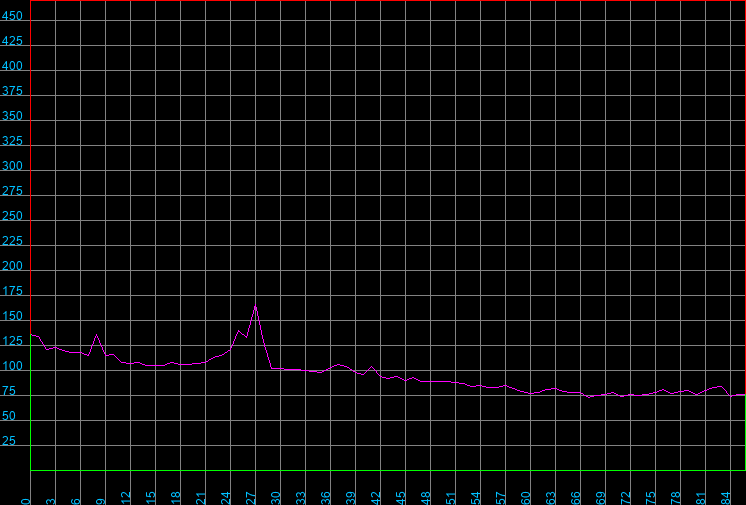Click the 84 label on horizontal axis
Viewport: 746px width, 505px height.
[x=725, y=498]
